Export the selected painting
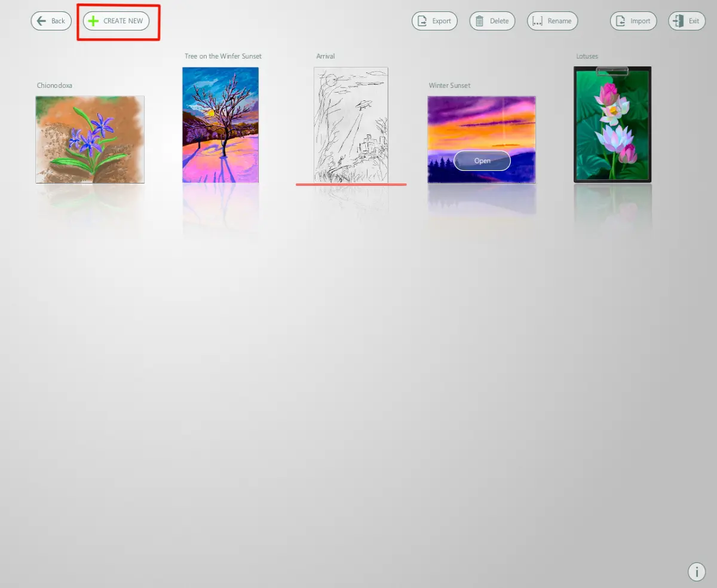 pos(435,21)
